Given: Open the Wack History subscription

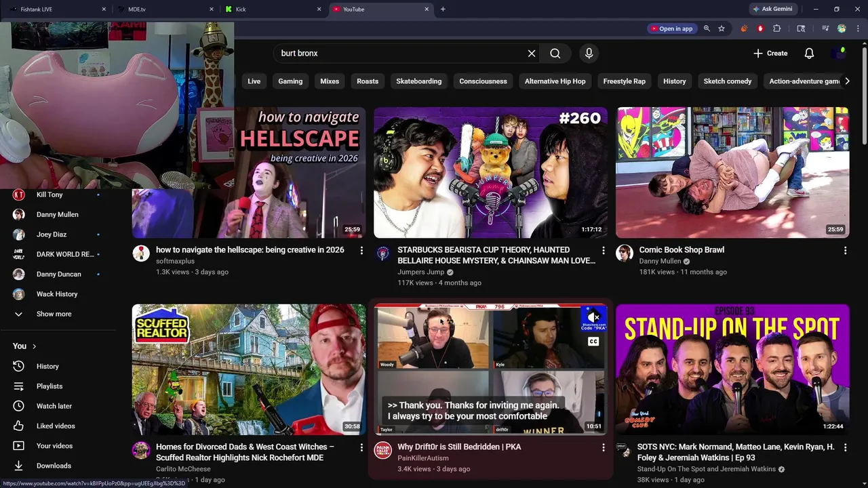Looking at the screenshot, I should click(58, 294).
